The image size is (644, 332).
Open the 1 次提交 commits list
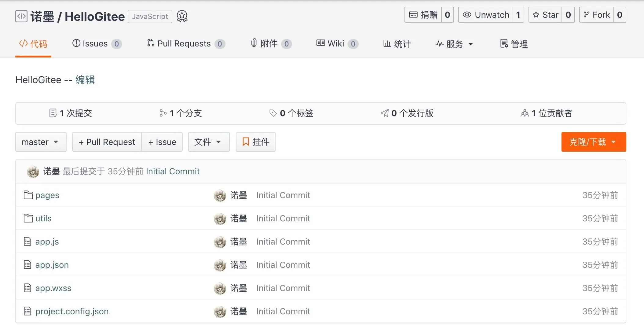tap(71, 113)
